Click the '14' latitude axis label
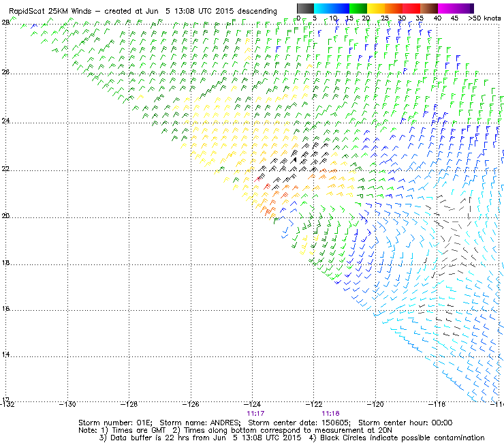 click(x=5, y=355)
